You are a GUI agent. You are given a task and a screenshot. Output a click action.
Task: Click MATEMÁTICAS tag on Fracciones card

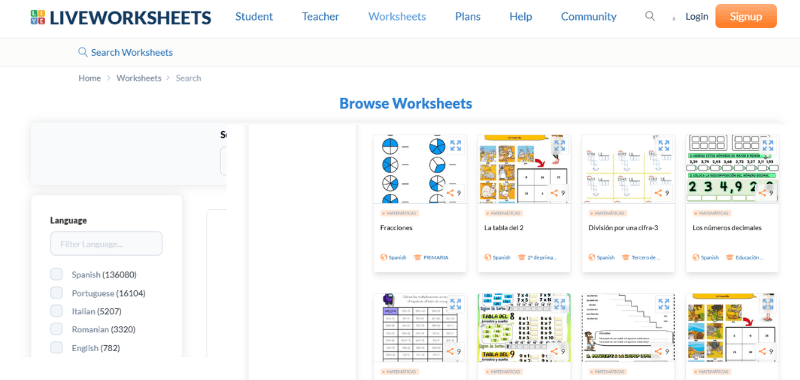tap(398, 213)
